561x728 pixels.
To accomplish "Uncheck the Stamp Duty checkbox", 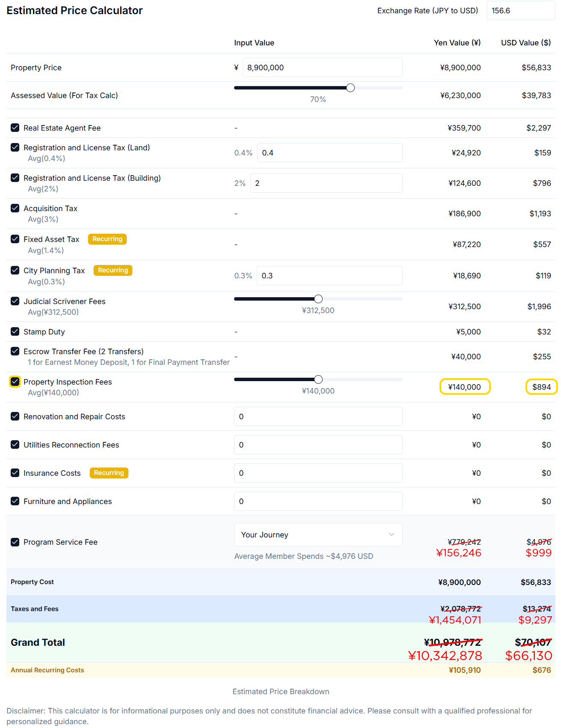I will 15,331.
